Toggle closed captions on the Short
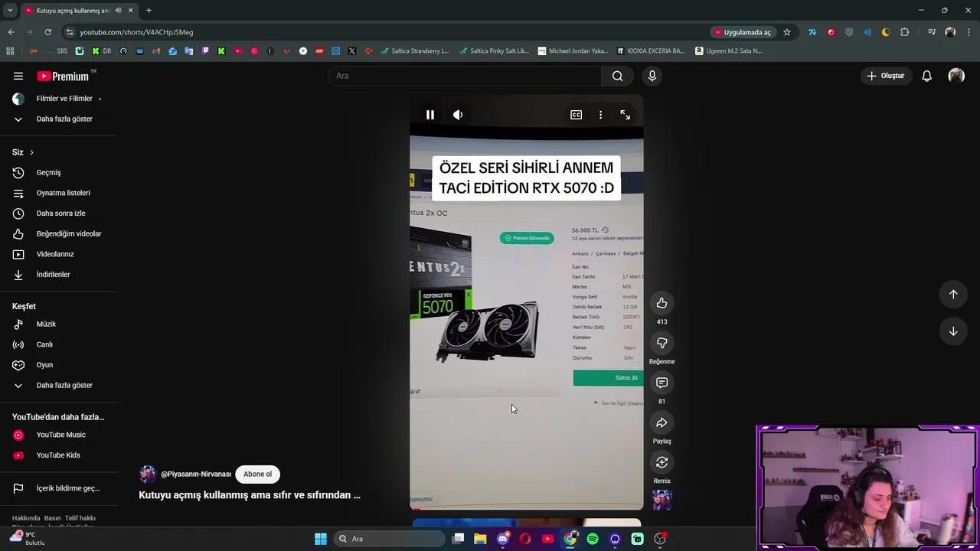The image size is (980, 551). [576, 115]
